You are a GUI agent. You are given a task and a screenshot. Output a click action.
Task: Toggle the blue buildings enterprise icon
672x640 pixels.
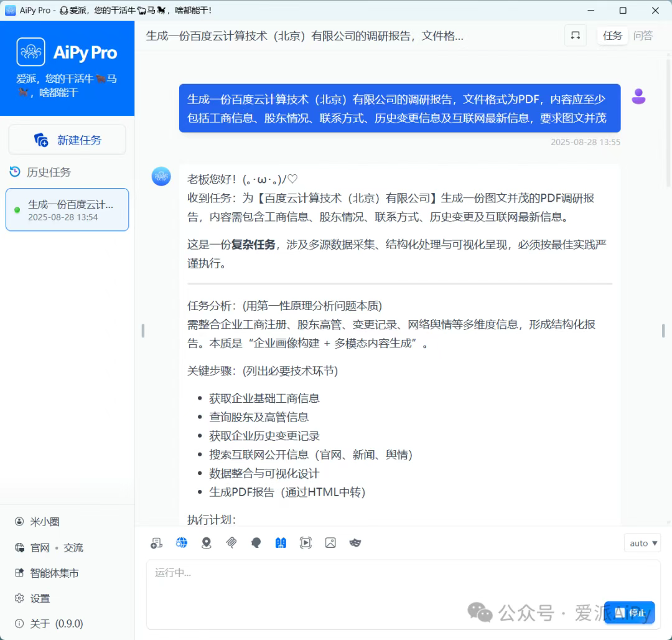coord(281,543)
